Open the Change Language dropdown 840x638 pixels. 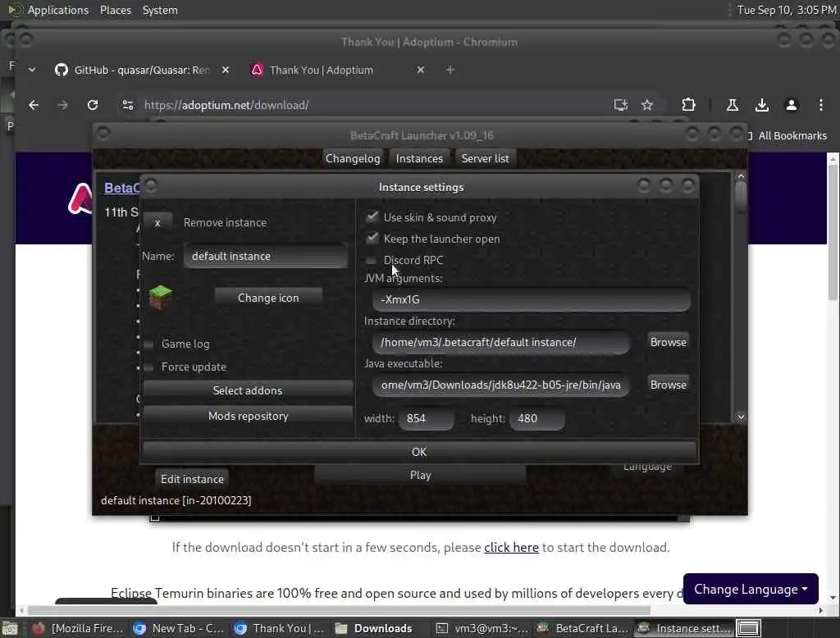[x=751, y=590]
